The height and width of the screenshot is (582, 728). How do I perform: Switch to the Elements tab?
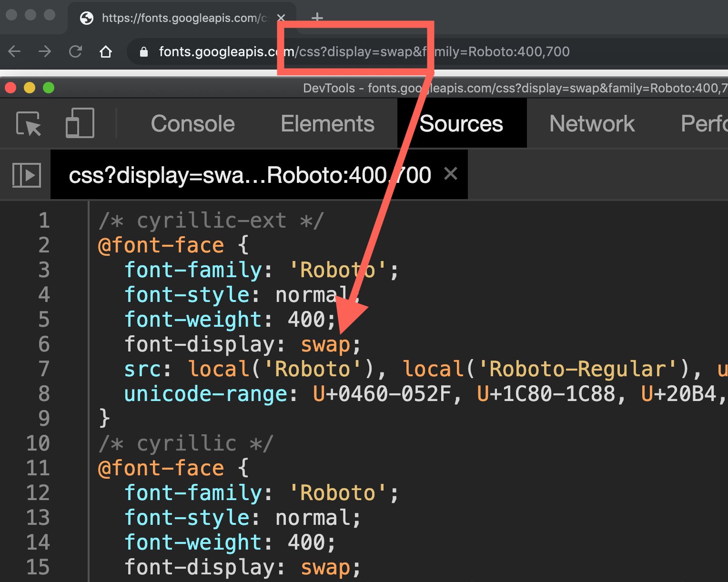[327, 124]
